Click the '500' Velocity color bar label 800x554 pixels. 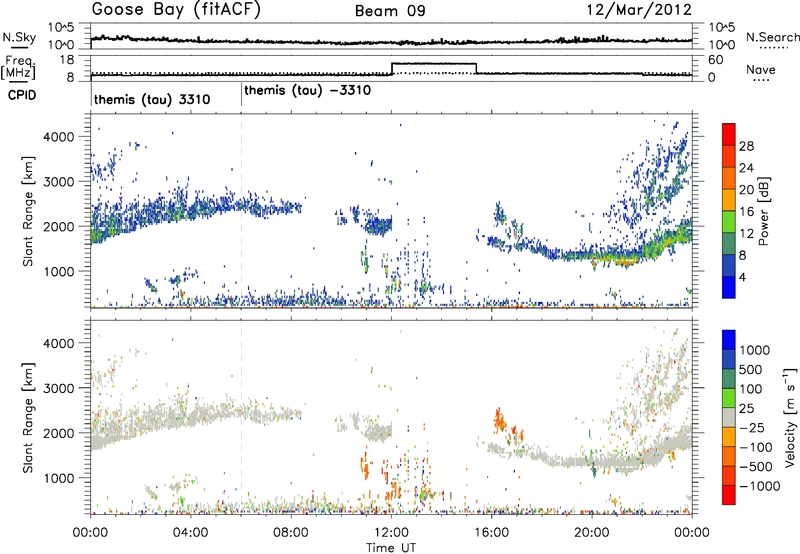click(x=751, y=369)
